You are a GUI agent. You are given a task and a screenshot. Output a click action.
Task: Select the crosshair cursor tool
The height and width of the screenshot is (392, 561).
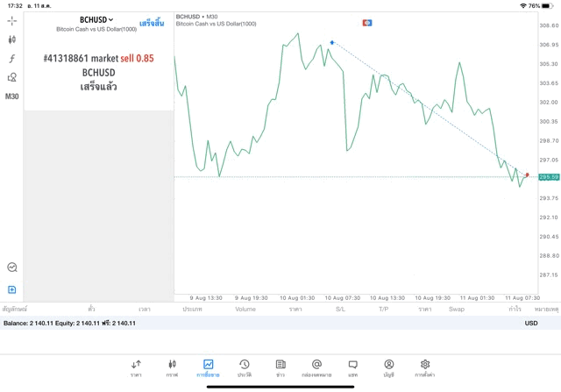coord(12,21)
